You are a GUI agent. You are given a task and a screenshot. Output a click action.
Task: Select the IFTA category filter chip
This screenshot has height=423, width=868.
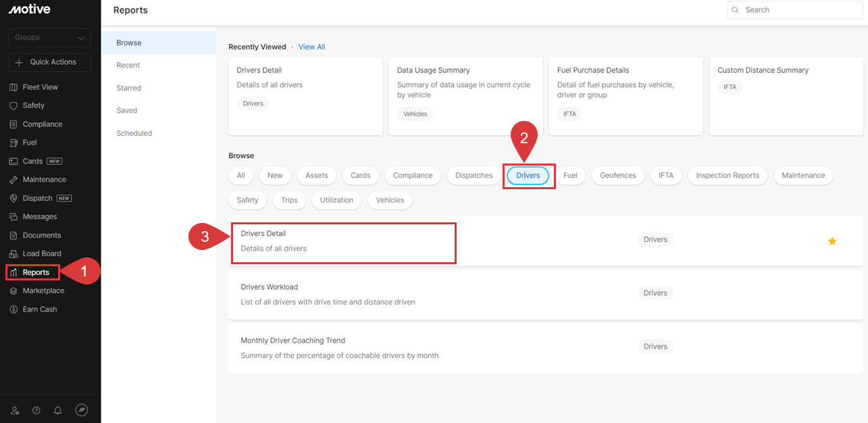666,176
